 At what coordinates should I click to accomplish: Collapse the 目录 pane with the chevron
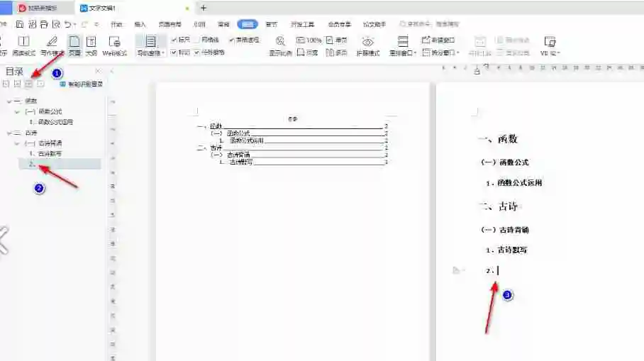pyautogui.click(x=111, y=72)
